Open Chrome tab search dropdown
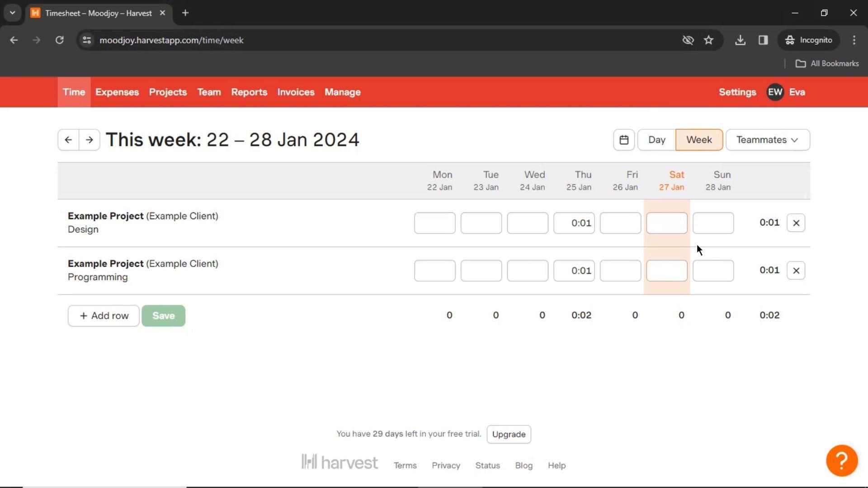Screen dimensions: 868x488 click(x=13, y=13)
